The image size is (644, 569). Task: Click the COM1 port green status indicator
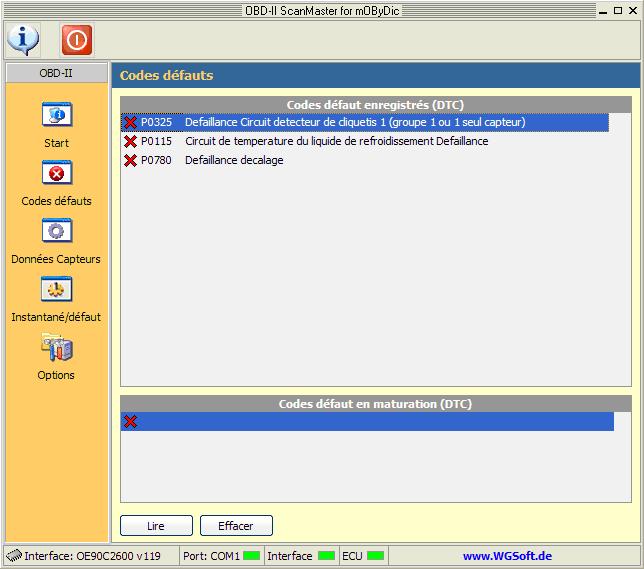[251, 556]
